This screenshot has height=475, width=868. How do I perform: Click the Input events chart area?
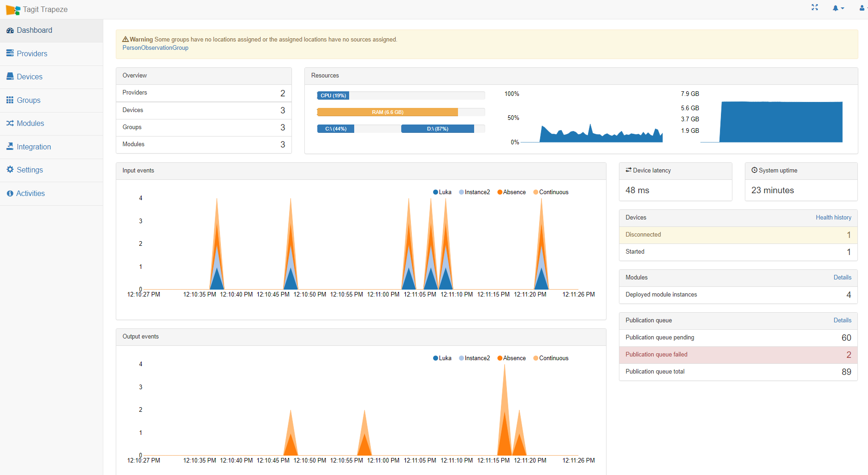click(360, 243)
